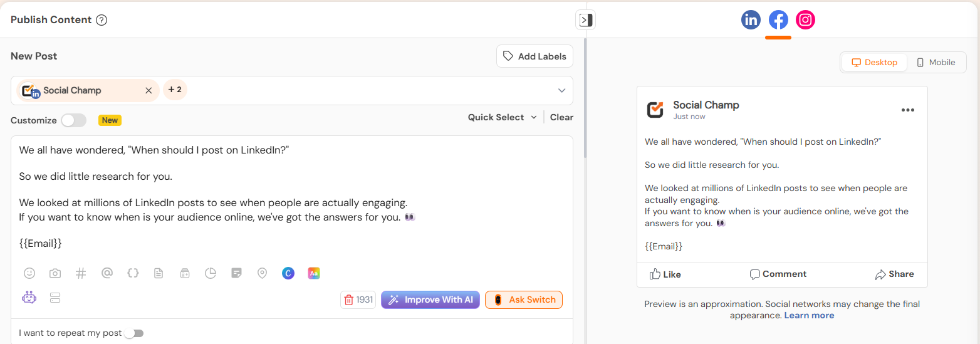
Task: Toggle the Customize switch
Action: tap(73, 120)
